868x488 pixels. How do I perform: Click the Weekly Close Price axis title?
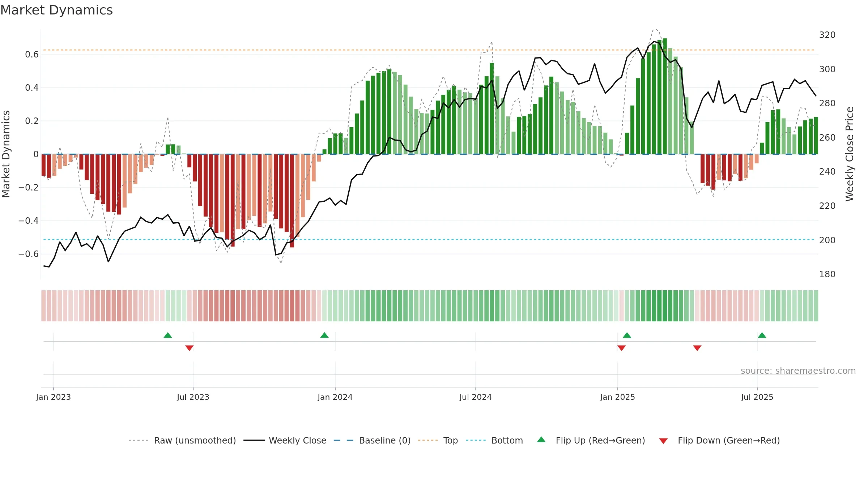pyautogui.click(x=850, y=154)
